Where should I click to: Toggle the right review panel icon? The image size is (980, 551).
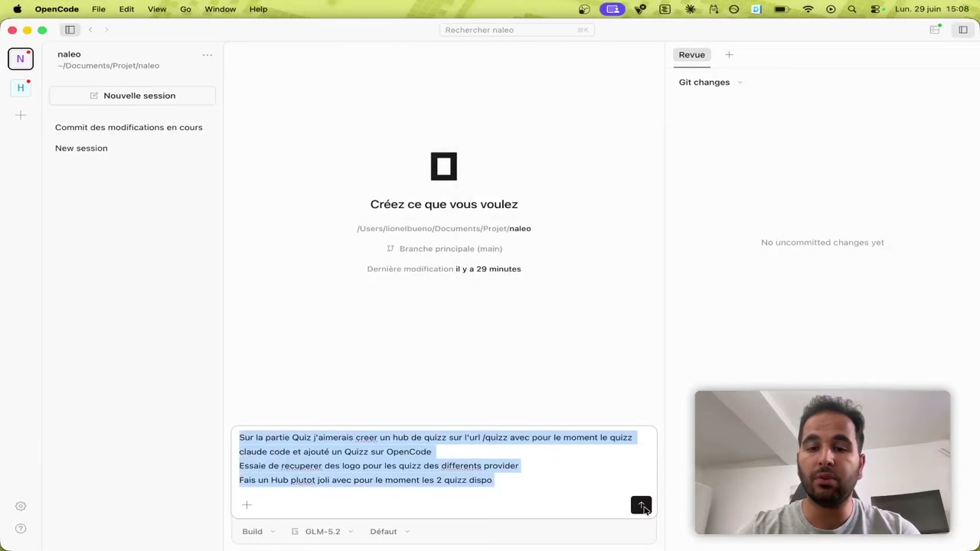[963, 30]
